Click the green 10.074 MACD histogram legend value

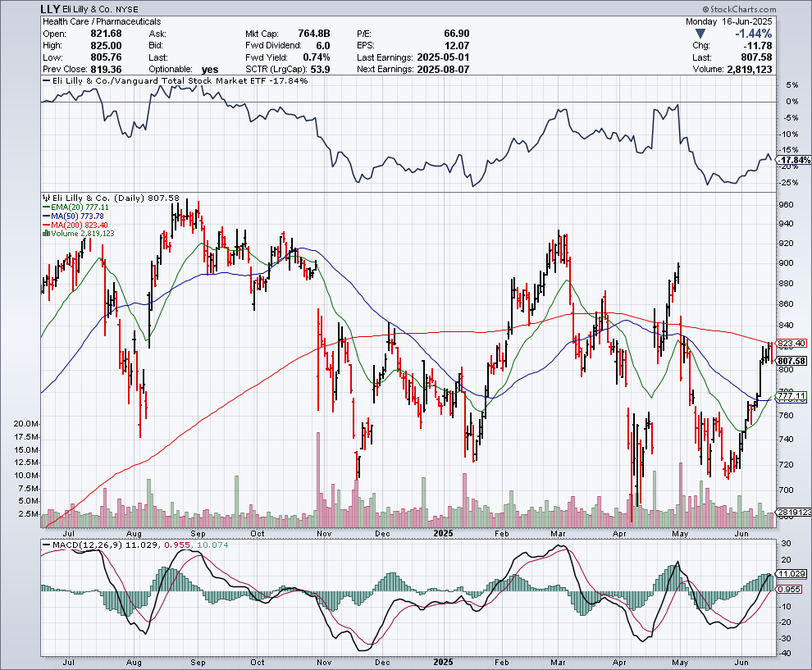click(212, 545)
